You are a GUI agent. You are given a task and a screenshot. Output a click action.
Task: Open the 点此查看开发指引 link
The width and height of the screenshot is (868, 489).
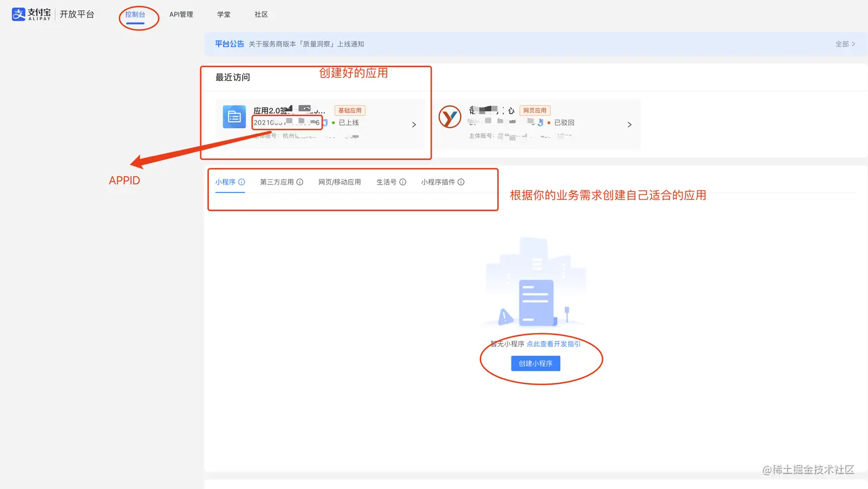(553, 344)
